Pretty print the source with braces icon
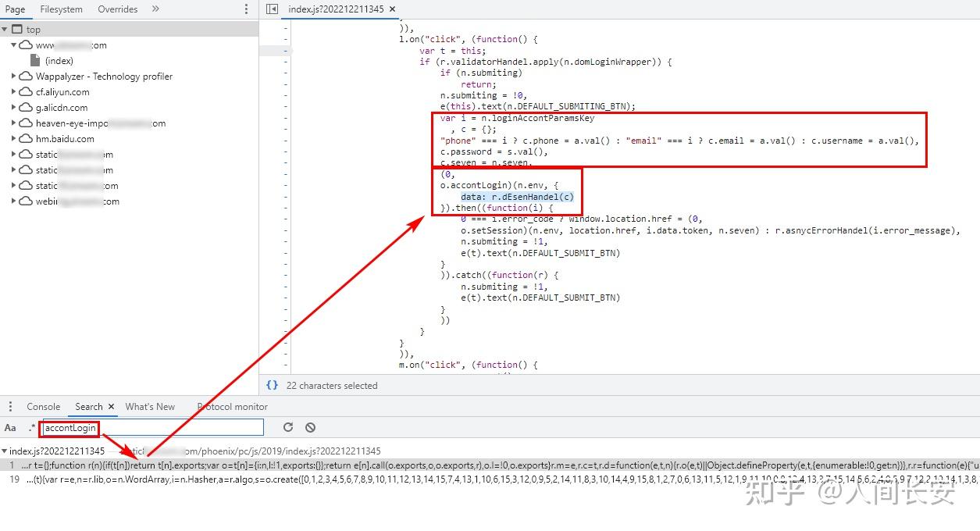 272,385
